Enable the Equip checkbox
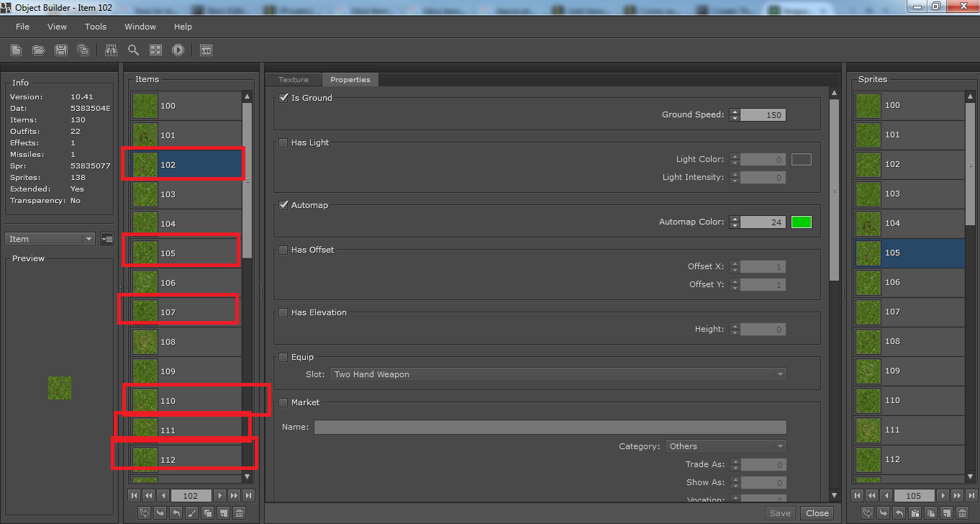The image size is (980, 524). (x=283, y=357)
